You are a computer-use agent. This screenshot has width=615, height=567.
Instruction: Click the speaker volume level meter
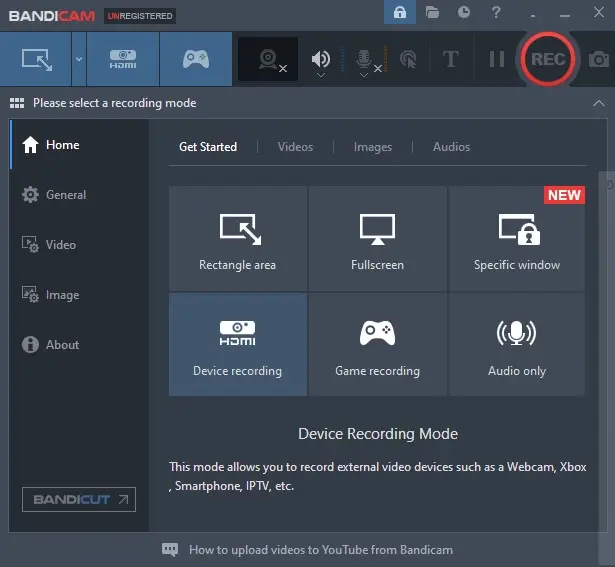[342, 59]
